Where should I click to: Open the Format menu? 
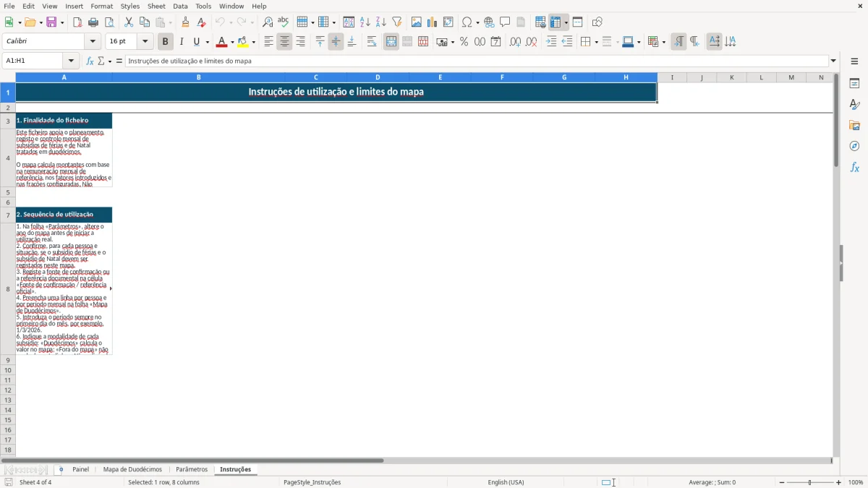[102, 6]
